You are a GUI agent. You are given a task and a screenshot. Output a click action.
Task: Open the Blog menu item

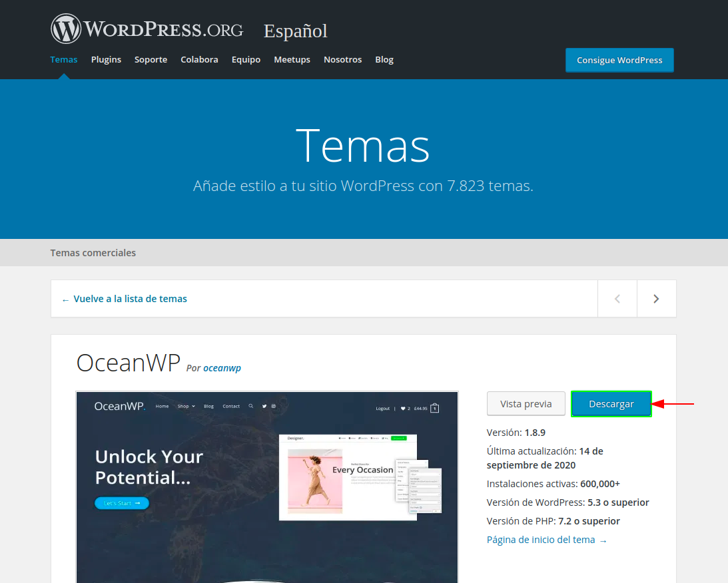coord(384,59)
